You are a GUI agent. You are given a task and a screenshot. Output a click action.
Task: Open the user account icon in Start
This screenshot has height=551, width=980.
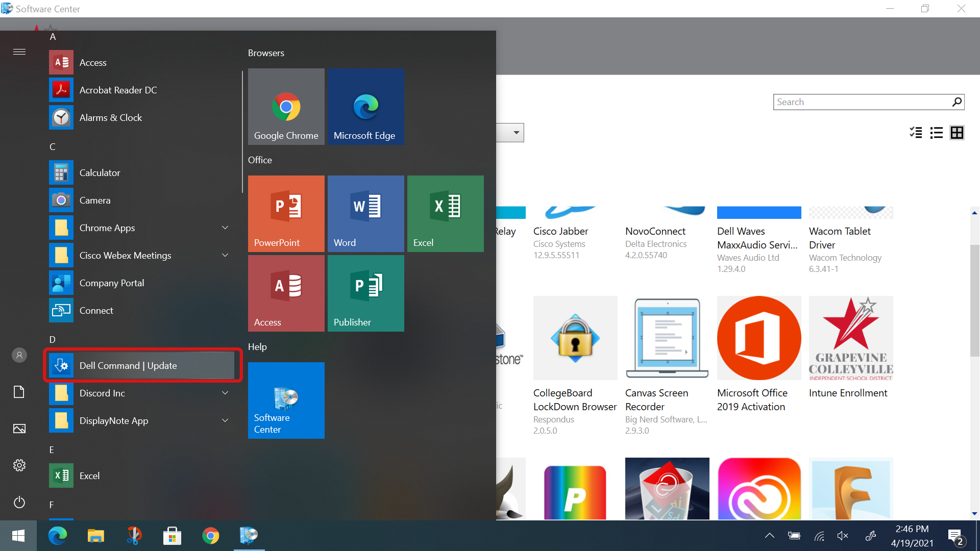point(19,355)
